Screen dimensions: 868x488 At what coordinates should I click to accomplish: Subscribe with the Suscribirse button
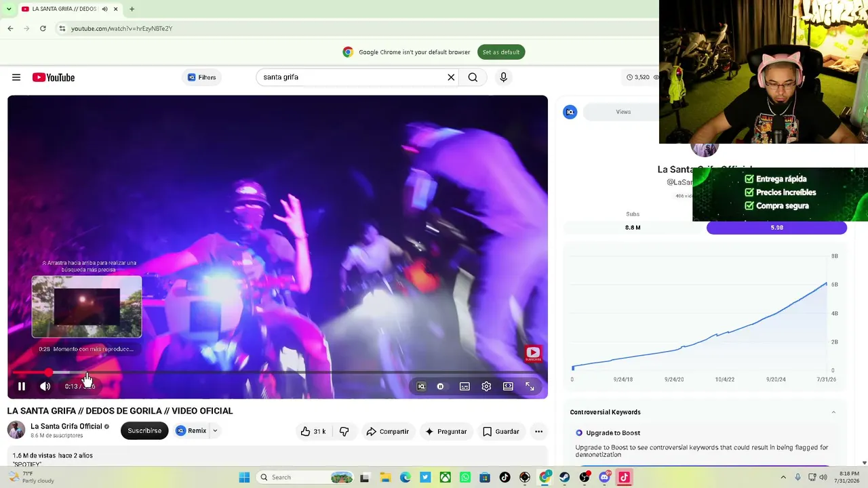click(x=144, y=430)
